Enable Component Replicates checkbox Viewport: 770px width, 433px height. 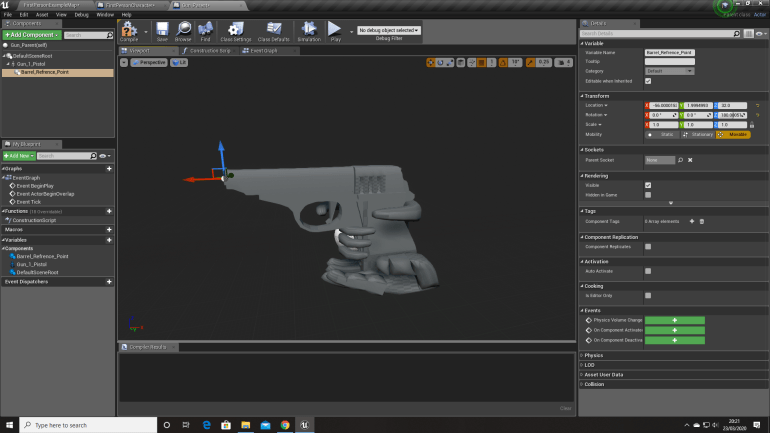coord(648,246)
